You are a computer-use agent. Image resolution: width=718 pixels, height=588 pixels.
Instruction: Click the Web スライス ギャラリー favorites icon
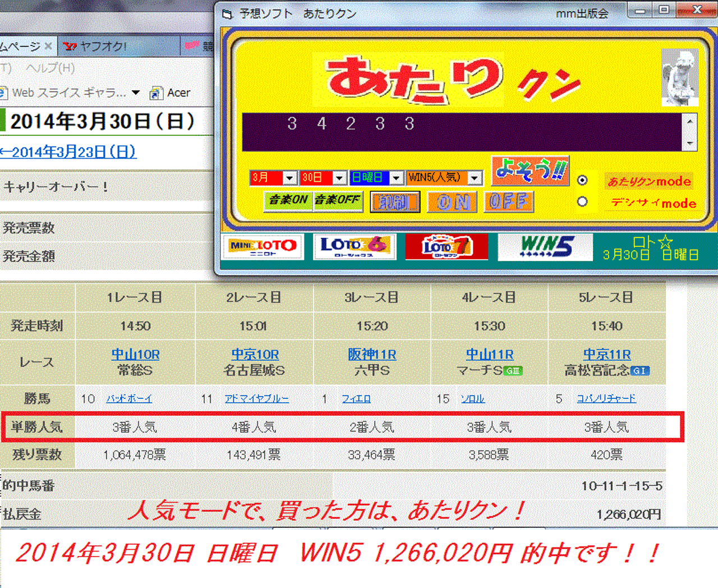coord(3,93)
